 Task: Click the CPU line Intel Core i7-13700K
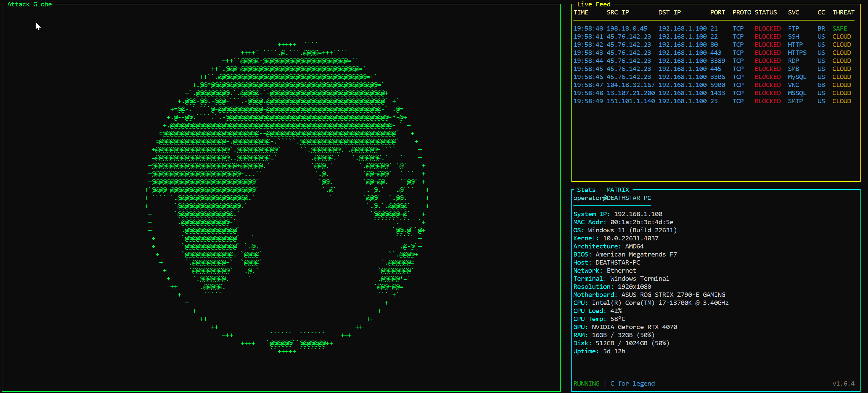651,303
